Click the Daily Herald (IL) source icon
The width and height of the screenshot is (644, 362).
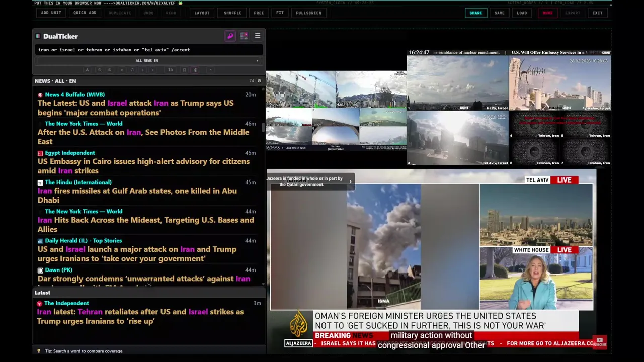pos(40,241)
